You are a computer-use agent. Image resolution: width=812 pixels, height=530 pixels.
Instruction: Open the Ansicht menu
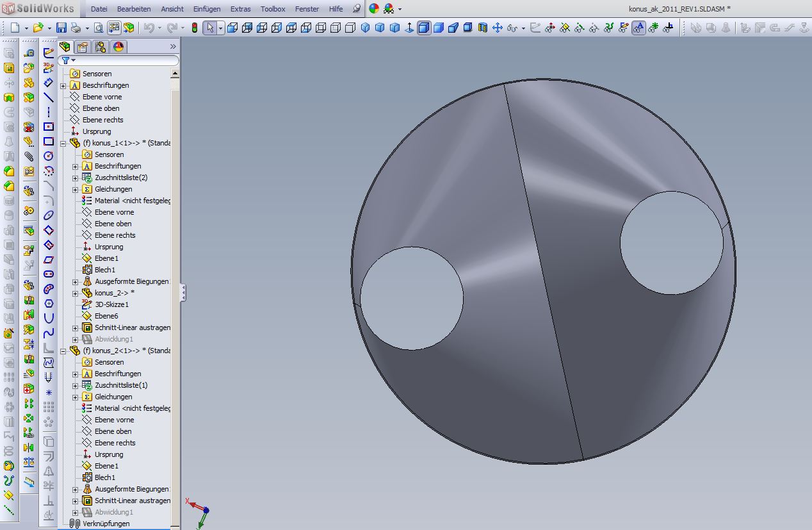172,9
